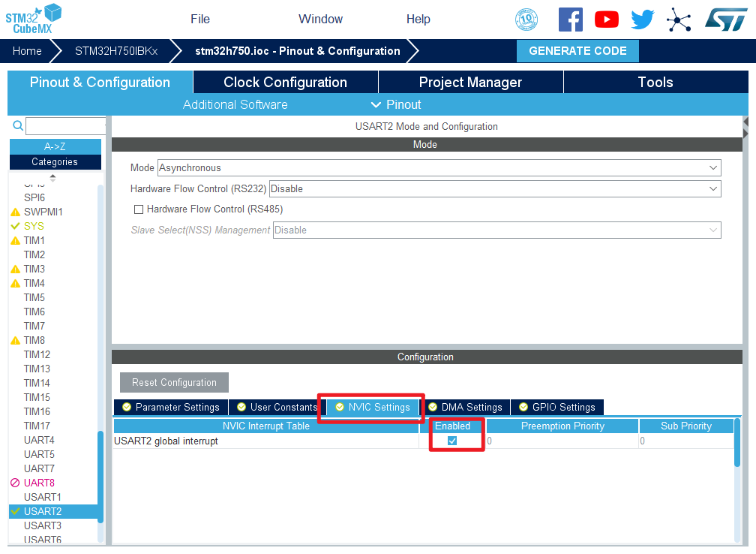Open Hardware Flow Control (RS232) dropdown
Image resolution: width=756 pixels, height=554 pixels.
[x=494, y=189]
